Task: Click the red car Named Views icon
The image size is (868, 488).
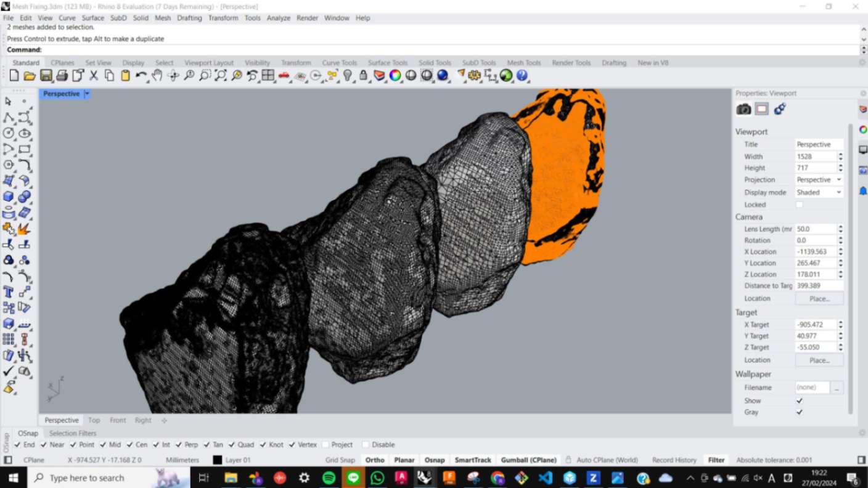Action: (x=284, y=76)
